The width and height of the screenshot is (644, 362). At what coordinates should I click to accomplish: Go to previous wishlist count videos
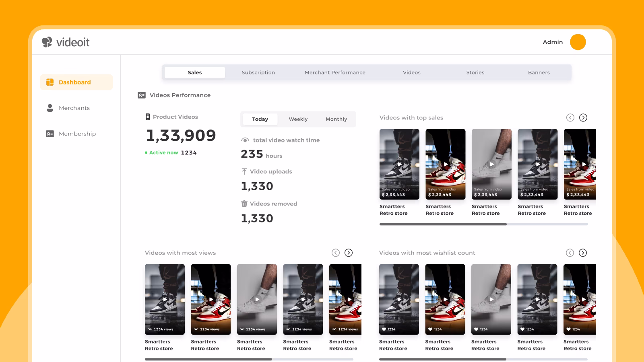click(x=570, y=253)
